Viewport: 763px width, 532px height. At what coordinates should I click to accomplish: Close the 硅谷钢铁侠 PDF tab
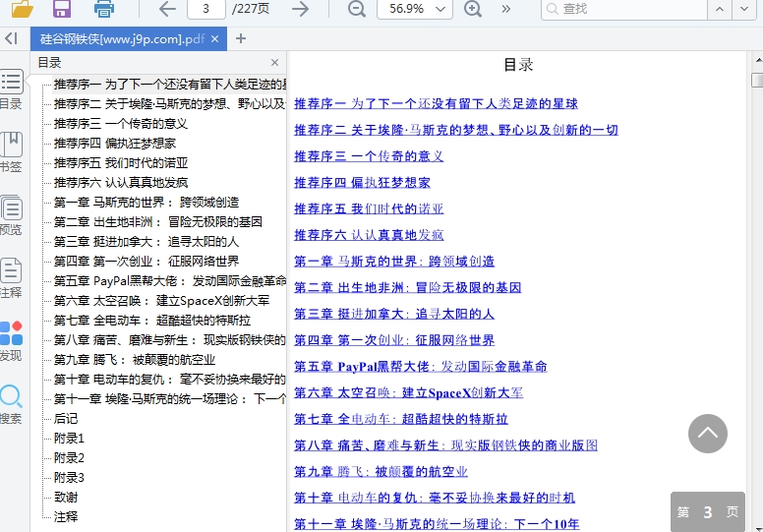click(214, 39)
